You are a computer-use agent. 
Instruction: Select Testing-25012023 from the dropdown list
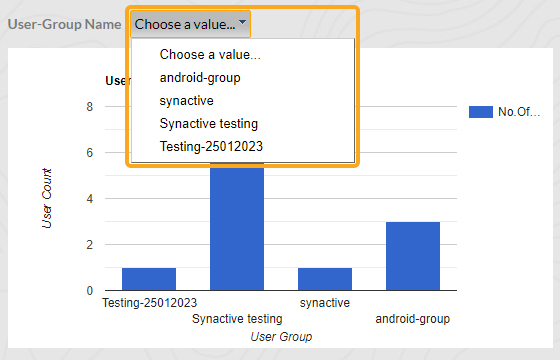coord(211,146)
